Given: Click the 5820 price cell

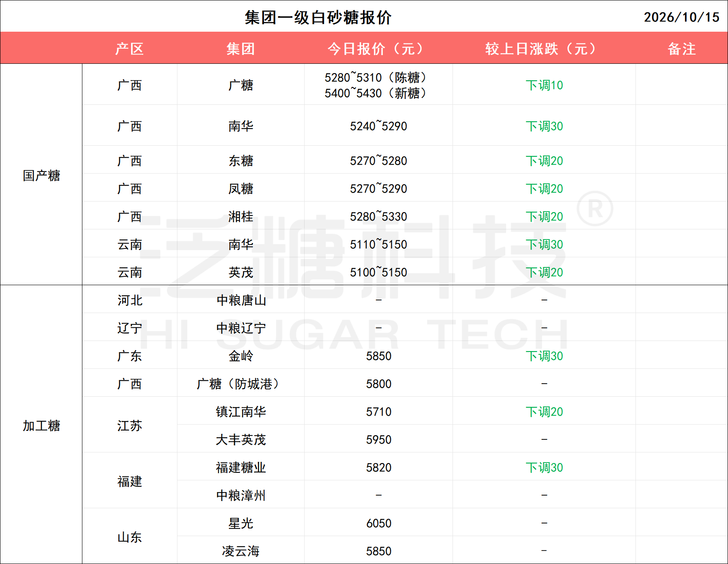Looking at the screenshot, I should (378, 467).
